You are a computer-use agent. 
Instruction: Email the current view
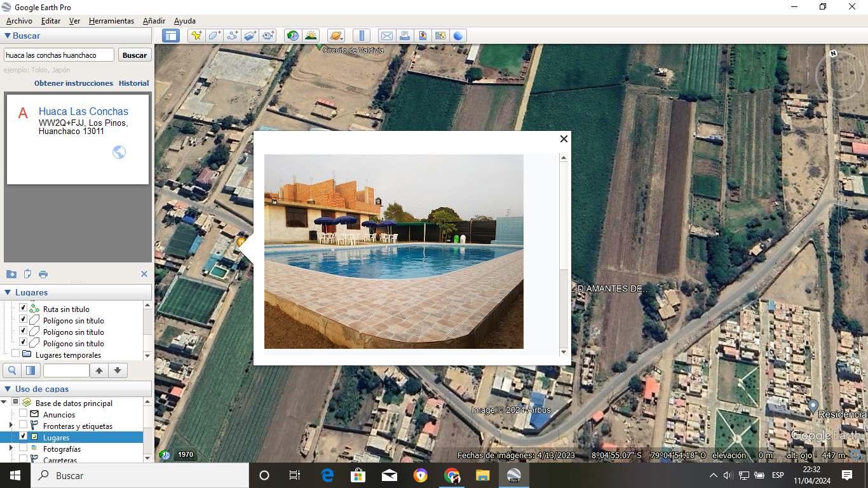386,36
